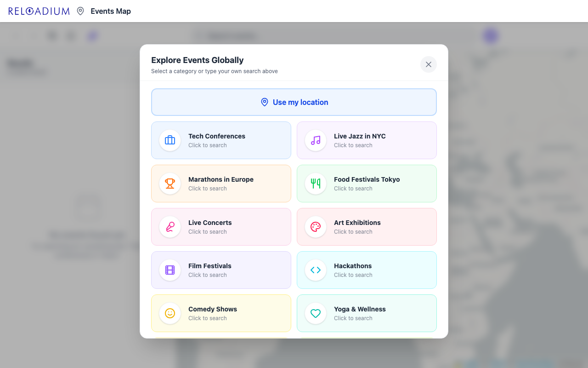Click the pin icon inside Use my location

[265, 102]
